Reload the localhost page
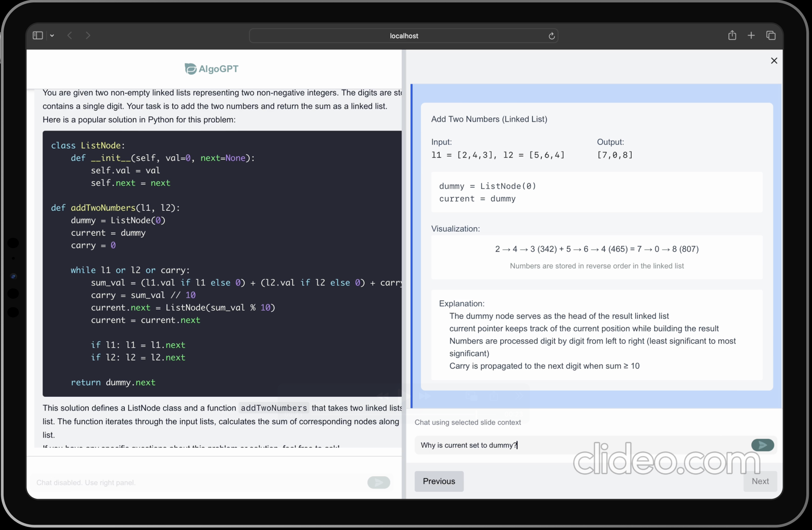 coord(551,36)
